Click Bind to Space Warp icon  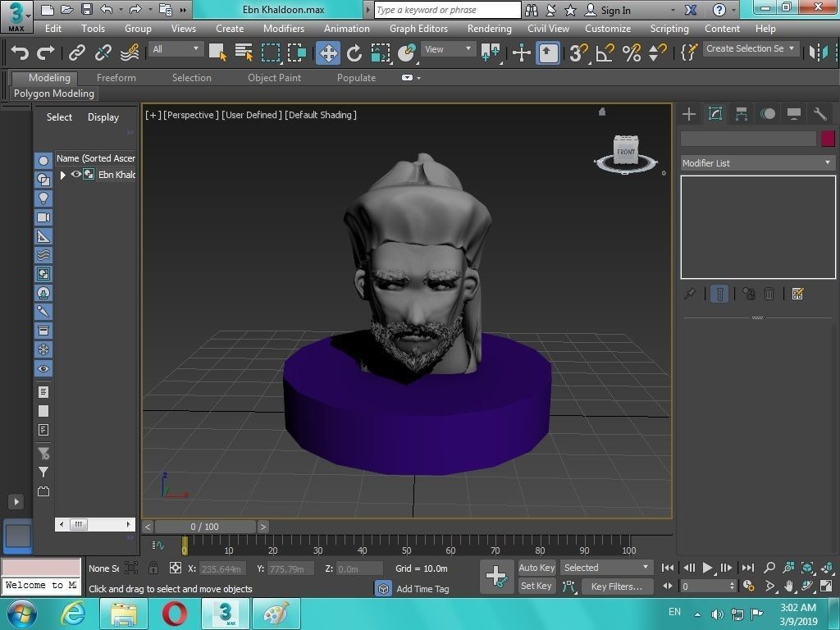pyautogui.click(x=130, y=52)
